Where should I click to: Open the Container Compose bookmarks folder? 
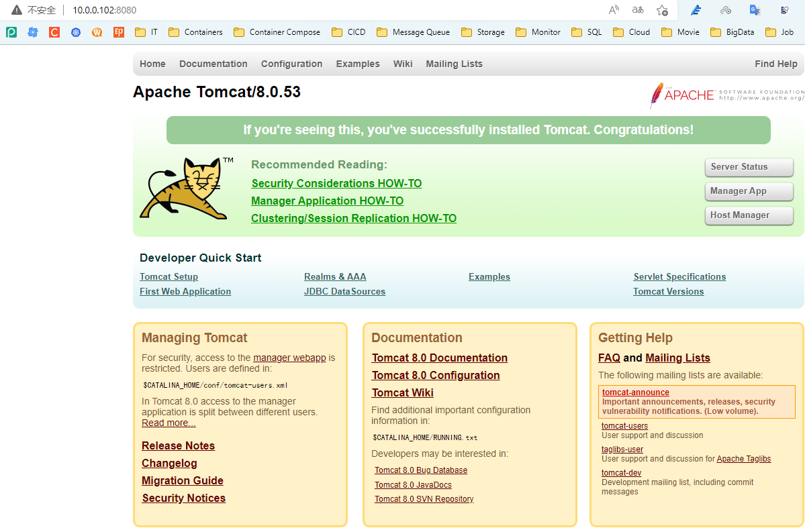[x=277, y=32]
